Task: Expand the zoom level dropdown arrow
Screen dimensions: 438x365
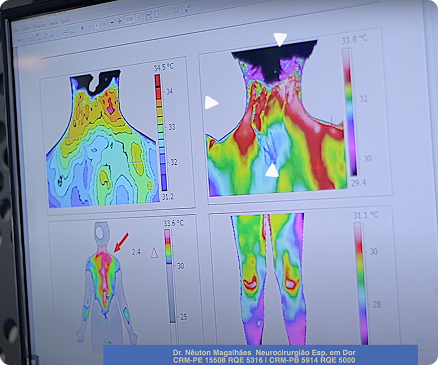Action: point(138,18)
